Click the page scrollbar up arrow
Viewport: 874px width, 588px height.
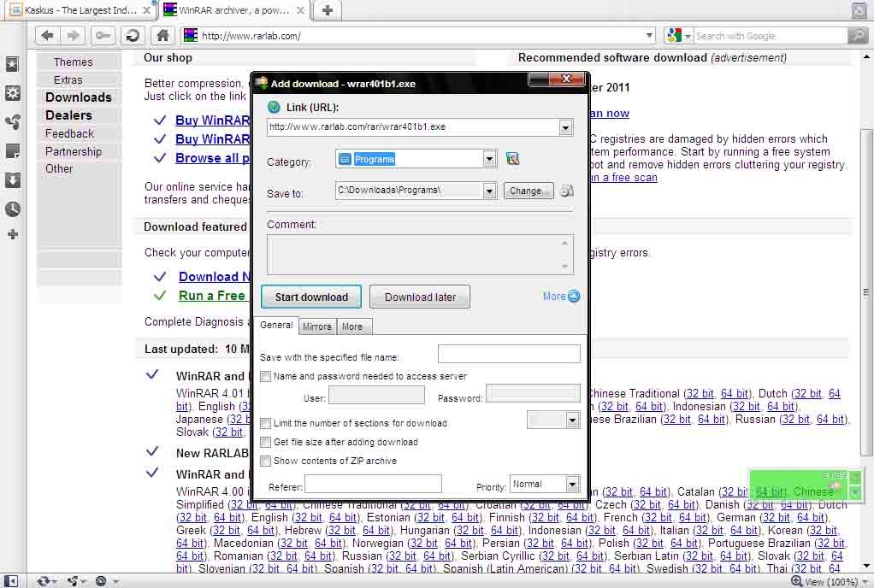point(865,57)
